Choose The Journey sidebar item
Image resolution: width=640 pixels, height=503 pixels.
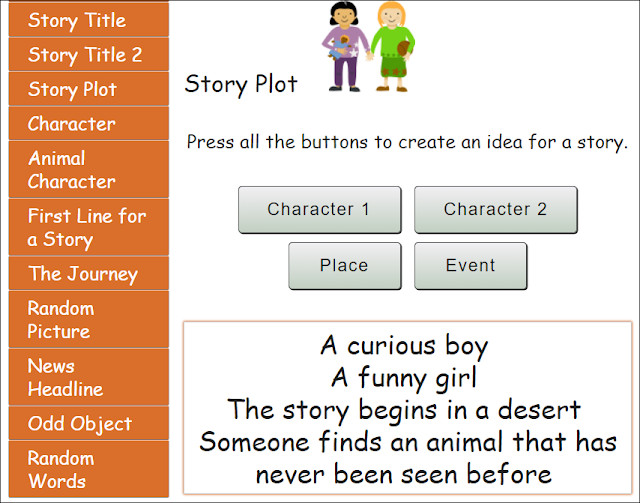tap(89, 273)
